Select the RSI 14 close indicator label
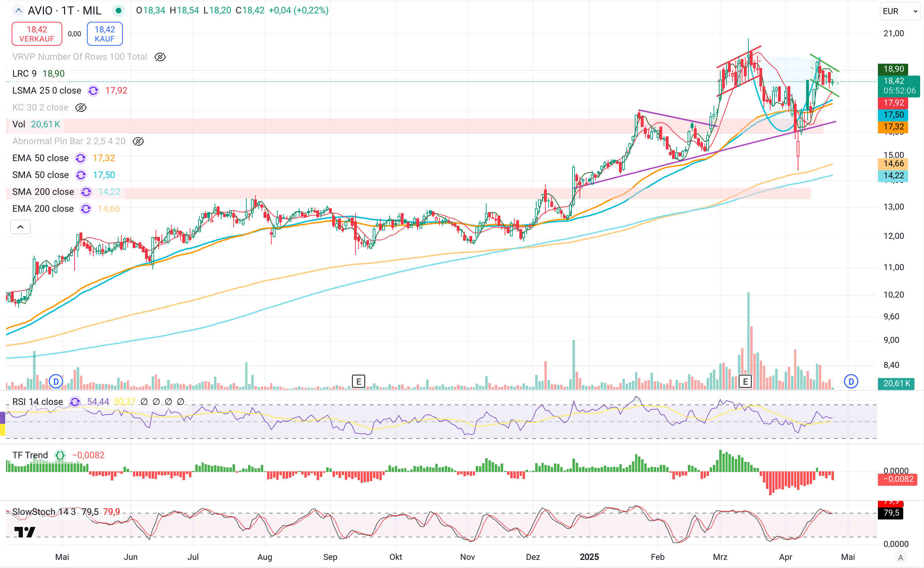This screenshot has width=924, height=568. [37, 402]
